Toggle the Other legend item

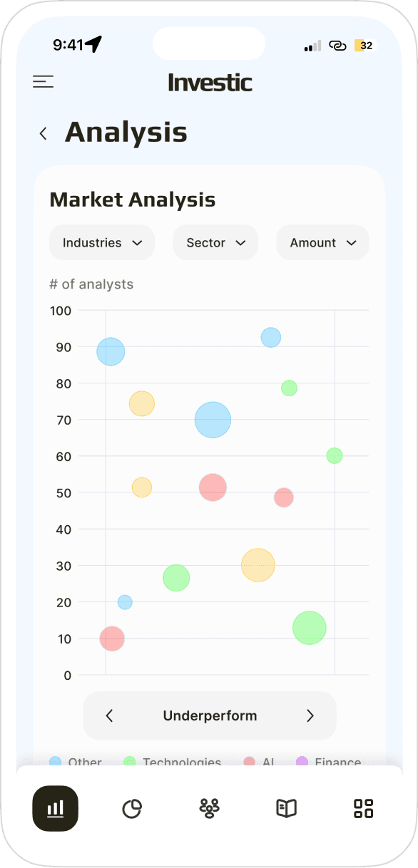tap(76, 762)
